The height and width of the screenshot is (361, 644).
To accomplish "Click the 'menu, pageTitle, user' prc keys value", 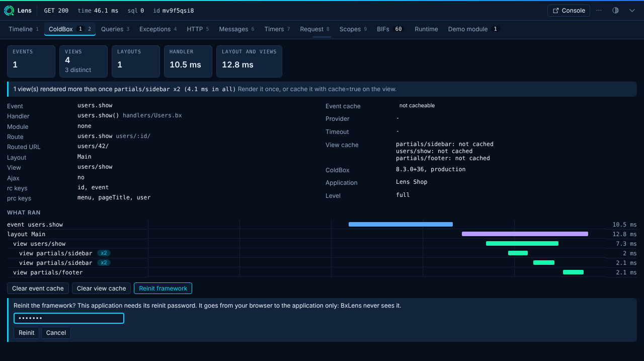I will coord(114,198).
